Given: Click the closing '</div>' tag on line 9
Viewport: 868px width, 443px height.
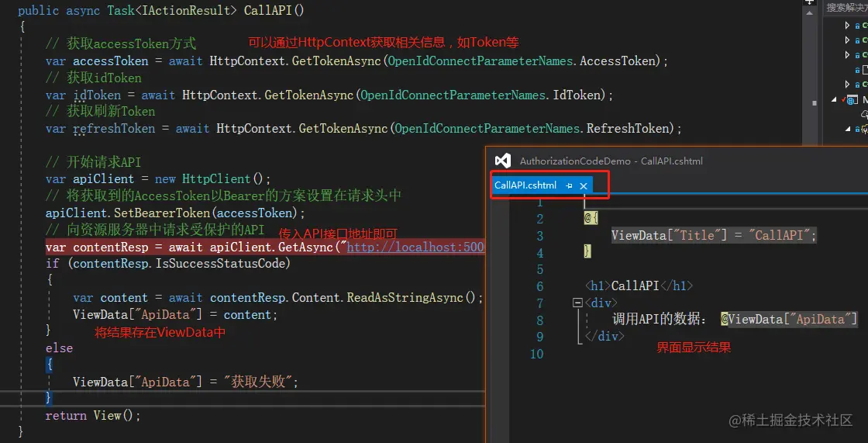Looking at the screenshot, I should pos(604,336).
